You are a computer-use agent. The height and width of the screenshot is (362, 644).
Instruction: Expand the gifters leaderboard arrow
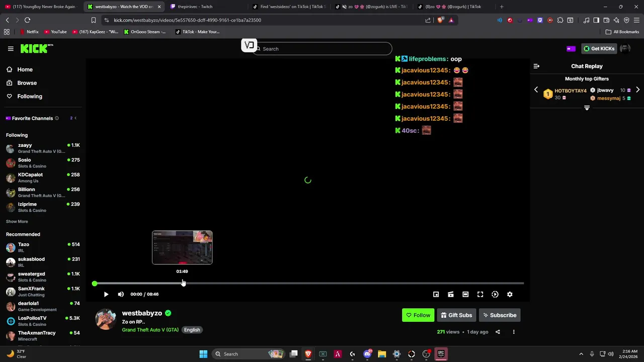(x=587, y=108)
